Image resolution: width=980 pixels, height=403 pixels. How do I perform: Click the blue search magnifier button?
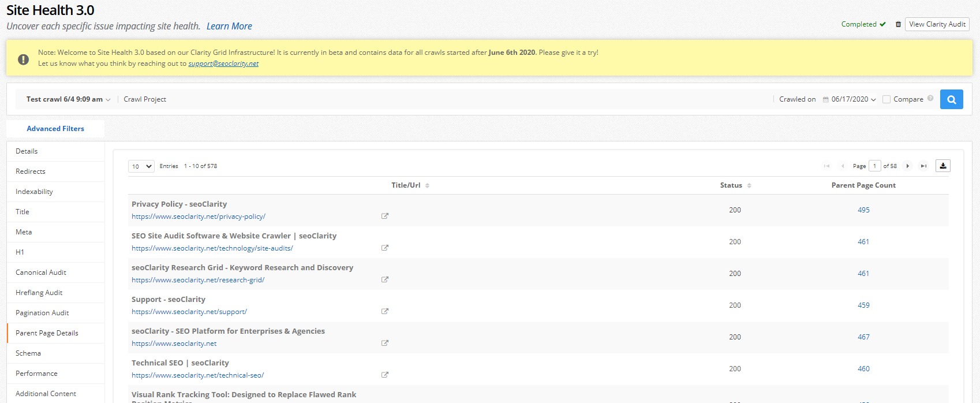tap(951, 99)
